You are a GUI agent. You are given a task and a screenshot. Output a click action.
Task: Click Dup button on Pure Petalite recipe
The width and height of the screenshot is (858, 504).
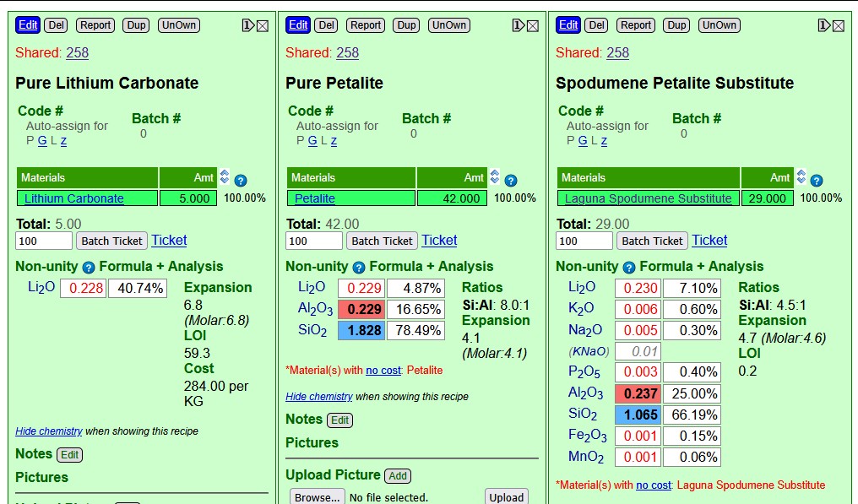click(406, 25)
